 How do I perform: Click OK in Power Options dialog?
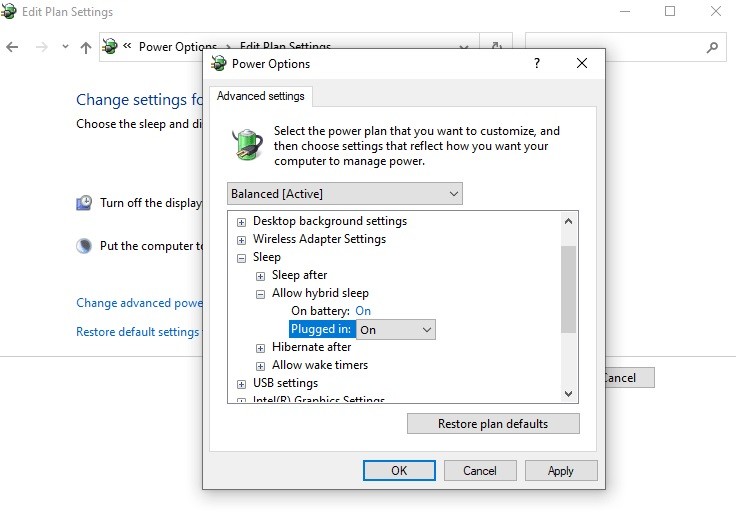399,470
